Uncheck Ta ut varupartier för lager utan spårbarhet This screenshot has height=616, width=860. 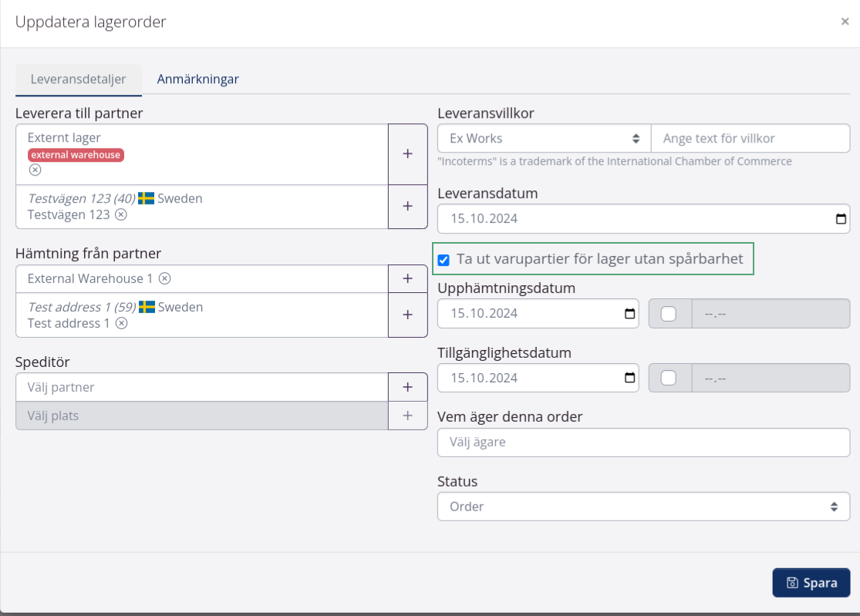(x=443, y=260)
